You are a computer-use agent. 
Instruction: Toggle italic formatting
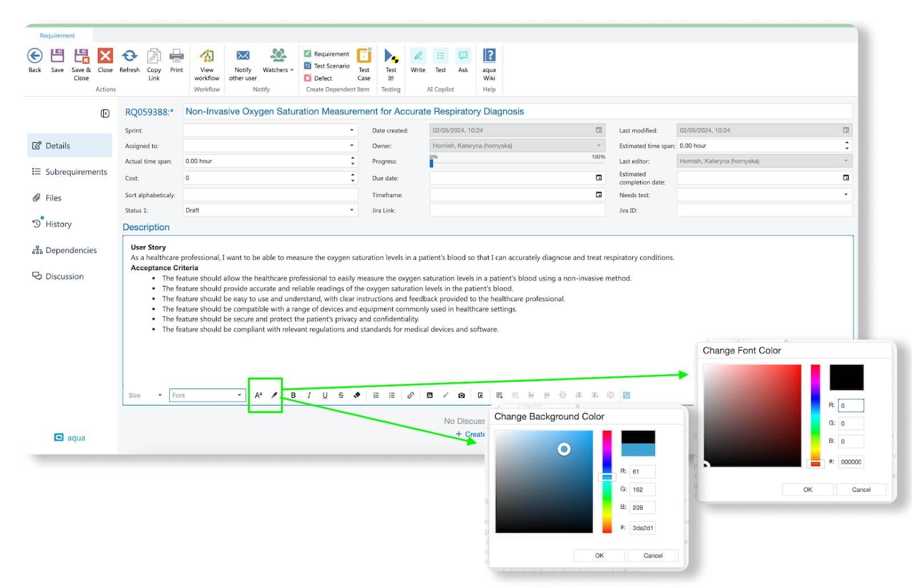coord(309,395)
